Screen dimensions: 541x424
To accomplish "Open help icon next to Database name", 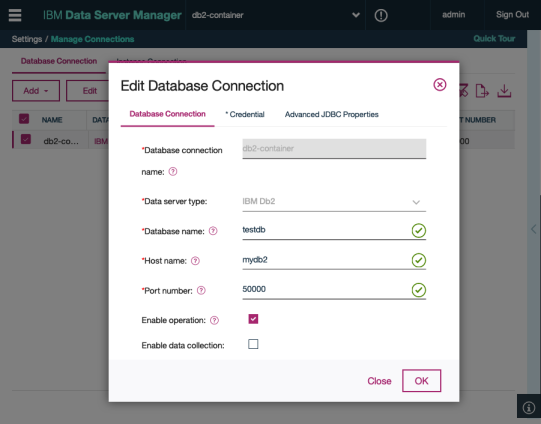I will click(213, 231).
